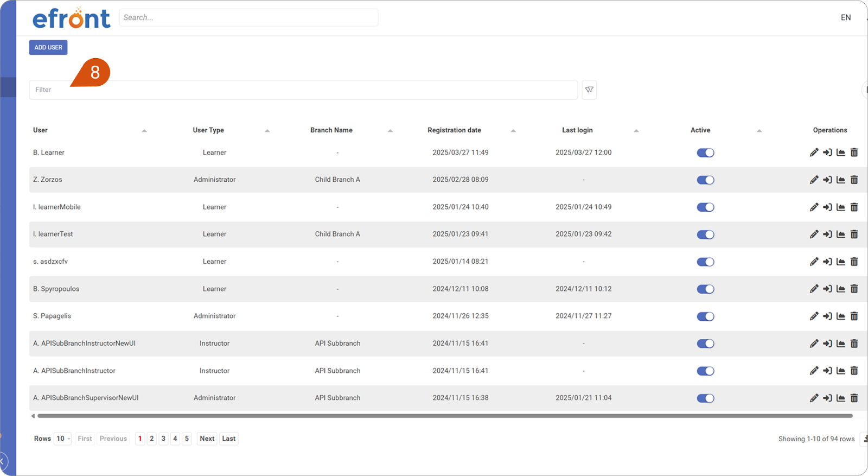This screenshot has height=476, width=868.
Task: Open the Rows per page dropdown
Action: 63,439
